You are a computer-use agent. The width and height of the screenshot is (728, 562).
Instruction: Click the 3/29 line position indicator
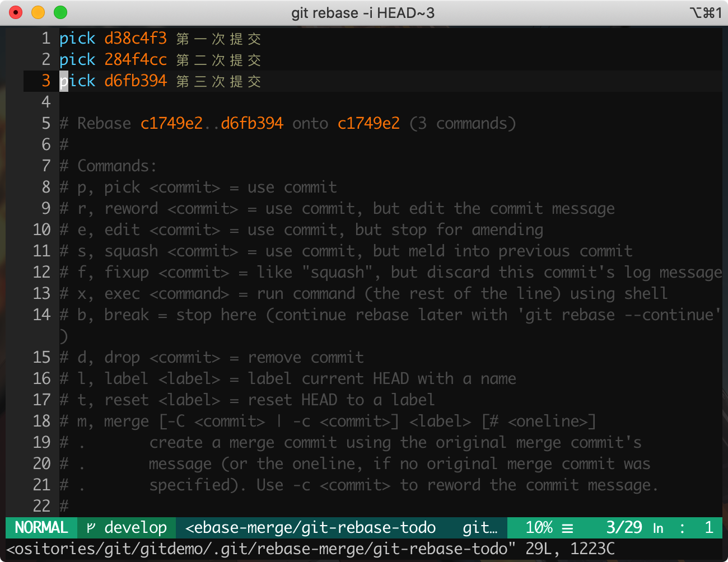(624, 528)
